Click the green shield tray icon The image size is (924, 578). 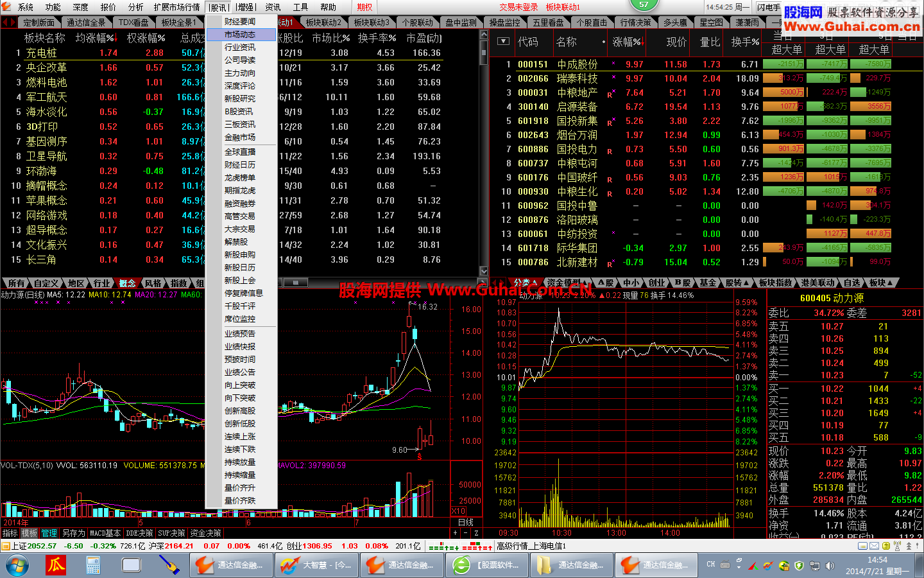point(800,566)
